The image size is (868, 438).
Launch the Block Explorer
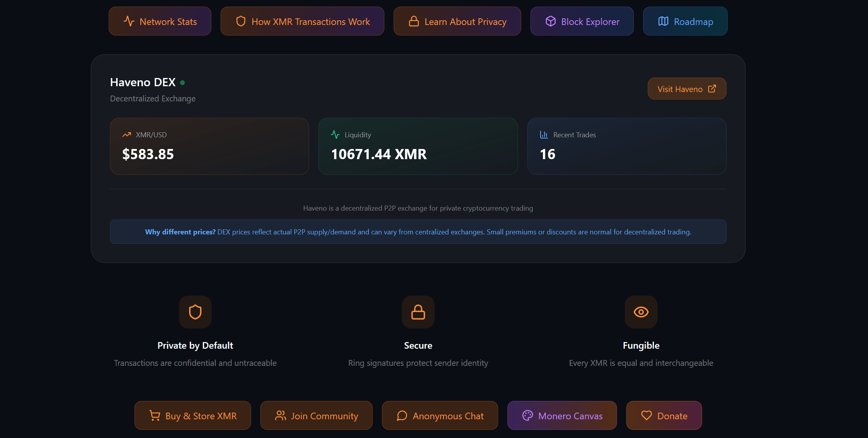pyautogui.click(x=582, y=21)
